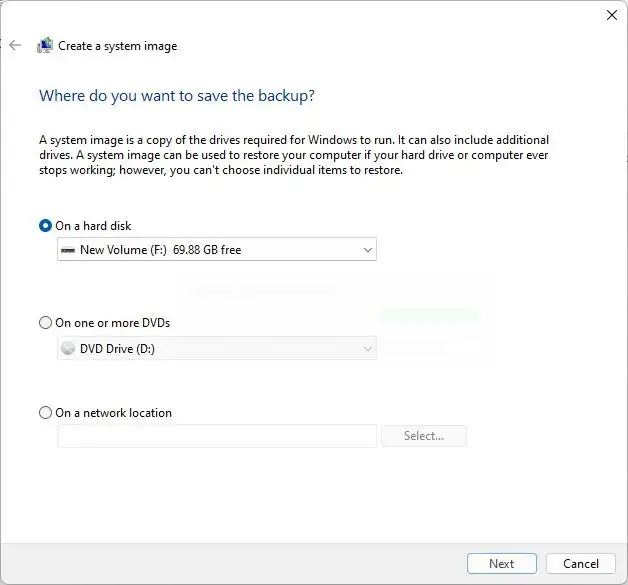628x585 pixels.
Task: Expand the hard disk dropdown arrow
Action: click(x=367, y=250)
